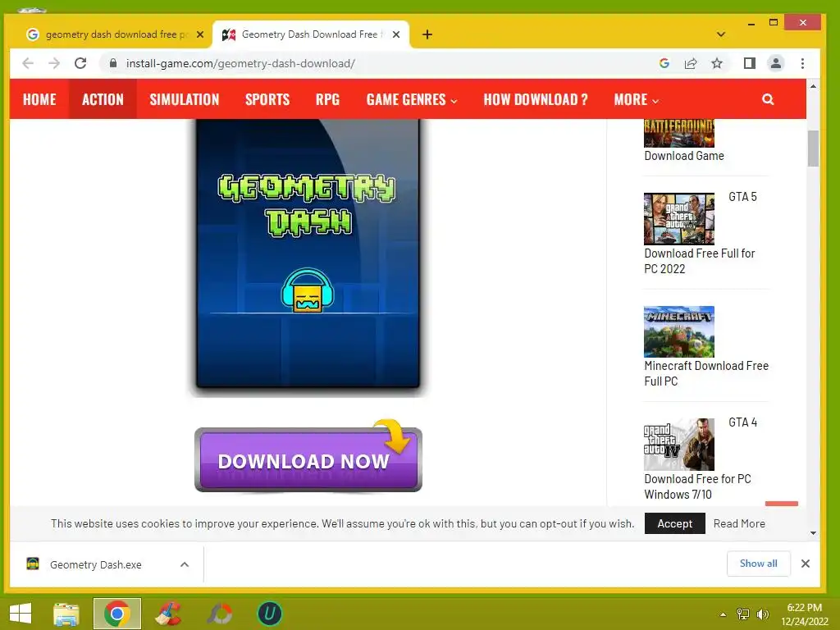Screen dimensions: 840x630
Task: Open the network tray icon
Action: point(743,614)
